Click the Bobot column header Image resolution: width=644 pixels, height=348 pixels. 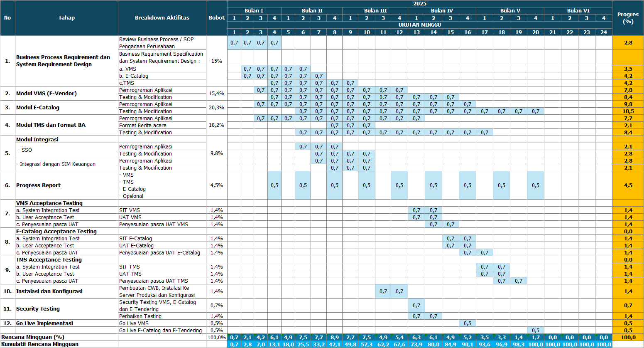click(x=217, y=18)
